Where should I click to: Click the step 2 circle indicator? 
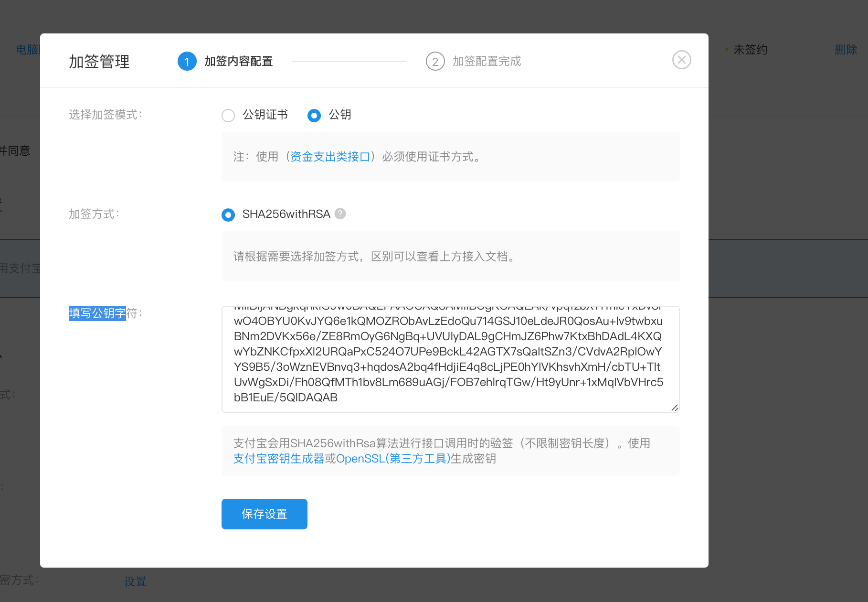tap(435, 62)
